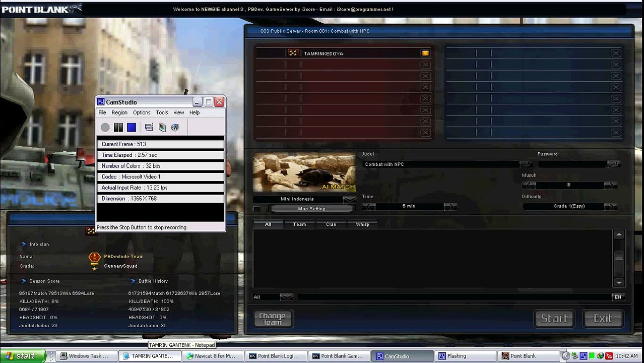This screenshot has height=363, width=644.
Task: Toggle the checkbox left of Map Setting
Action: click(257, 209)
